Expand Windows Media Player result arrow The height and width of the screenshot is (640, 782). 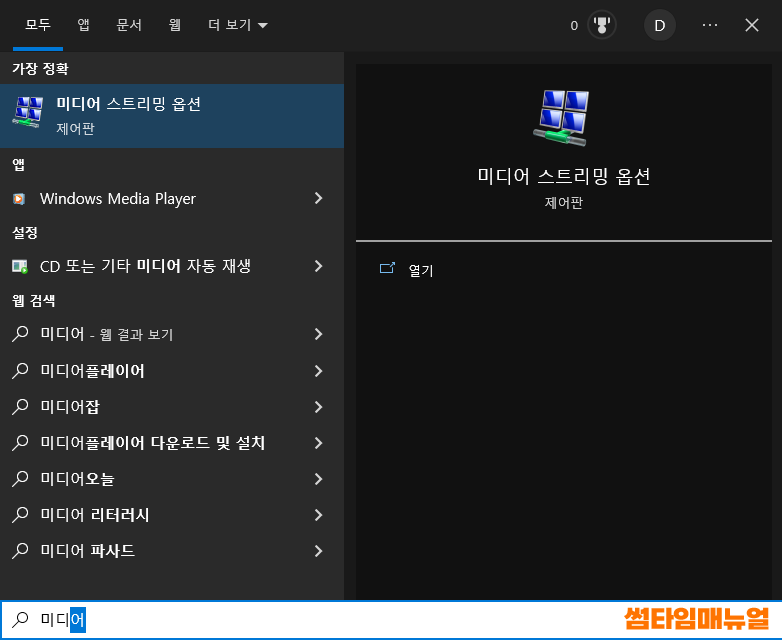click(318, 198)
